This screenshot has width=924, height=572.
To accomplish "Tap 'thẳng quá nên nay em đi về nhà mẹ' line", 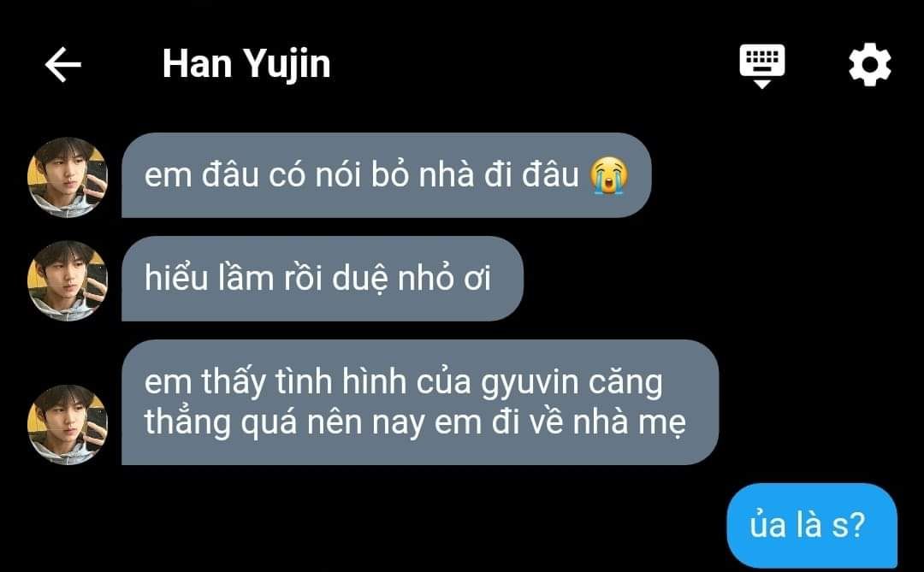I will click(x=416, y=423).
